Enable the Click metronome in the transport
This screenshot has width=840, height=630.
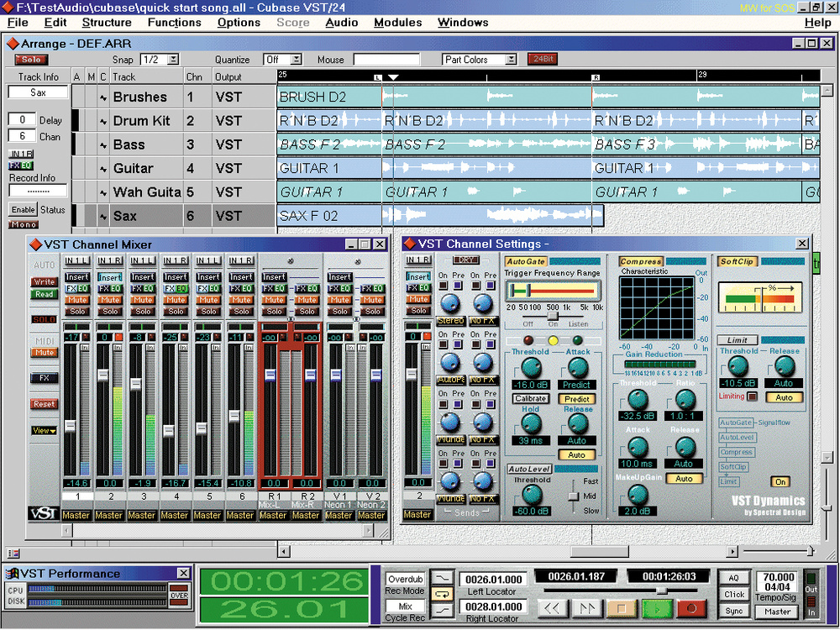coord(735,592)
